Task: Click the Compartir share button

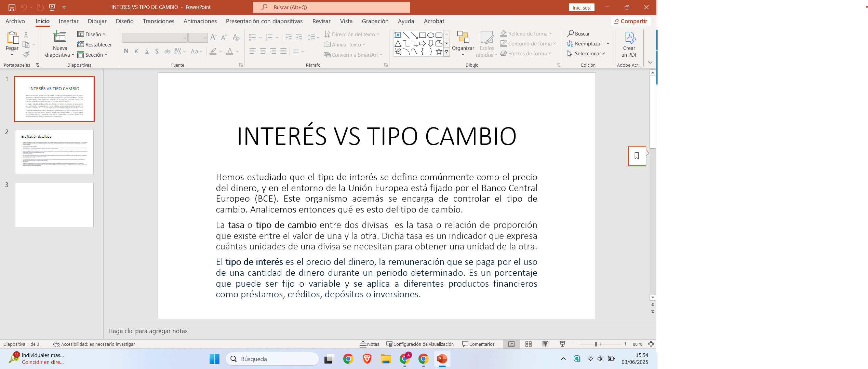Action: pos(631,21)
